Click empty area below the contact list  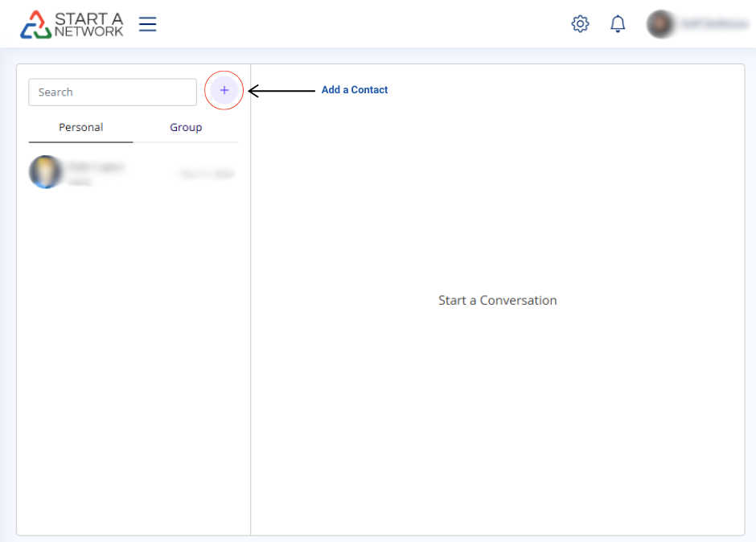pyautogui.click(x=133, y=362)
